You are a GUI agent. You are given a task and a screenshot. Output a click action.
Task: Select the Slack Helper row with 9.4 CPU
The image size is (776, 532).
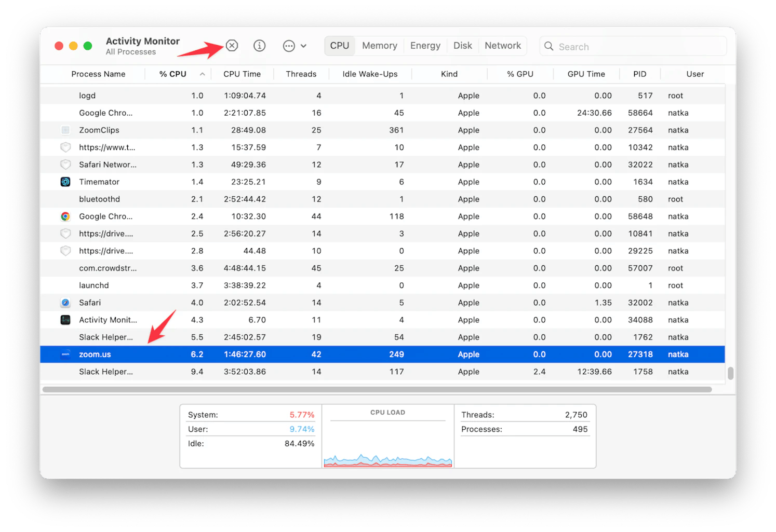pos(382,372)
